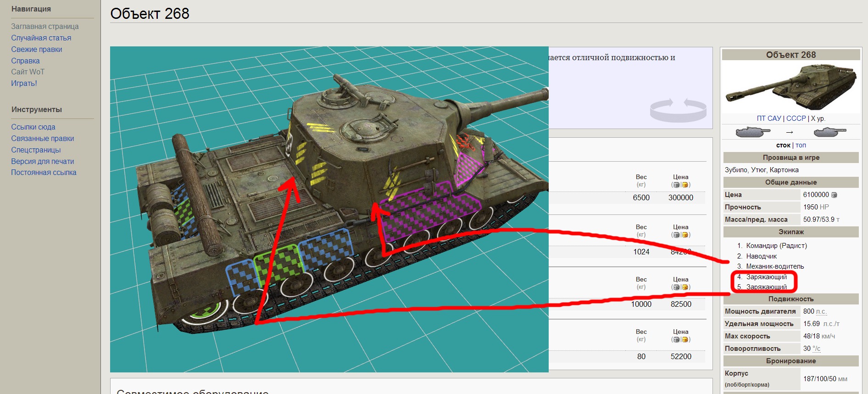Open the Версия для печати link
The height and width of the screenshot is (394, 868).
tap(43, 161)
